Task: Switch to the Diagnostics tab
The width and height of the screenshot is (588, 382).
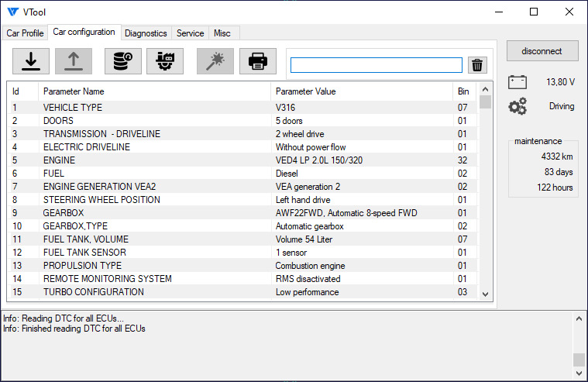Action: point(146,33)
